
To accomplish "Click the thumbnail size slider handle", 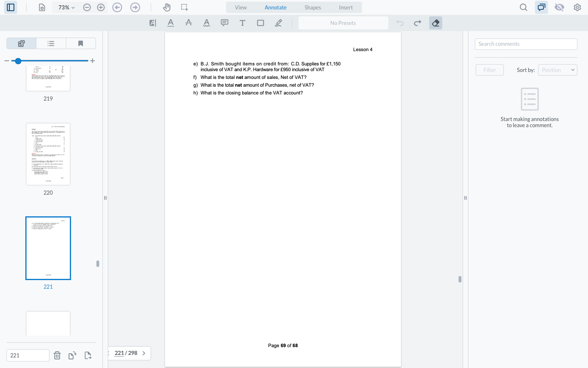I will (x=18, y=61).
